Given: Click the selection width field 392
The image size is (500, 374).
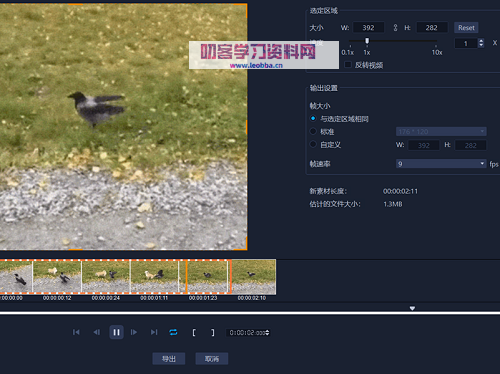Looking at the screenshot, I should 368,28.
